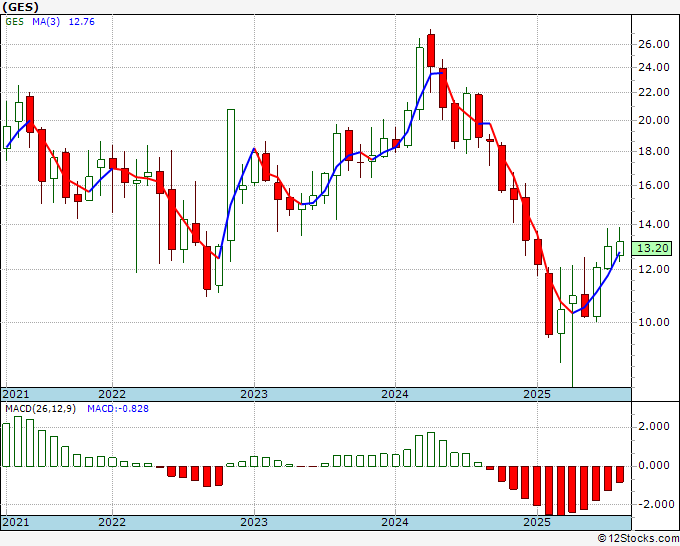Click 2024 on the MACD timeline
The image size is (680, 546).
tap(395, 522)
